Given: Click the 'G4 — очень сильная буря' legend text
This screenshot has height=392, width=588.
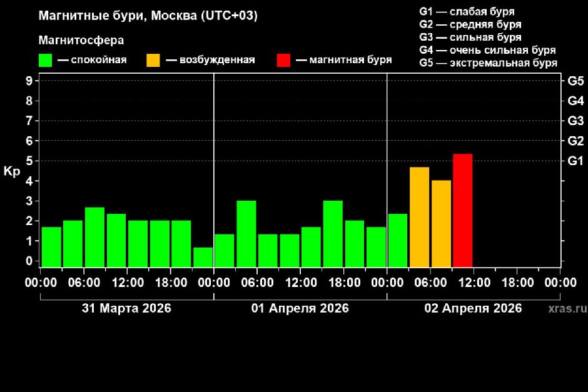Looking at the screenshot, I should coord(487,50).
